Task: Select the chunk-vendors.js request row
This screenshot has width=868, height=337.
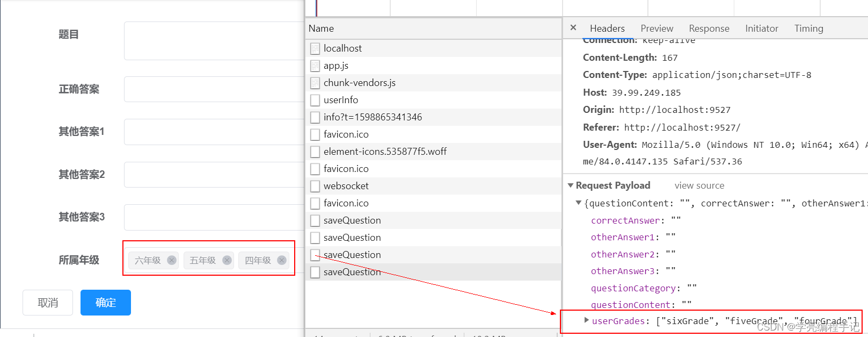Action: pyautogui.click(x=434, y=83)
